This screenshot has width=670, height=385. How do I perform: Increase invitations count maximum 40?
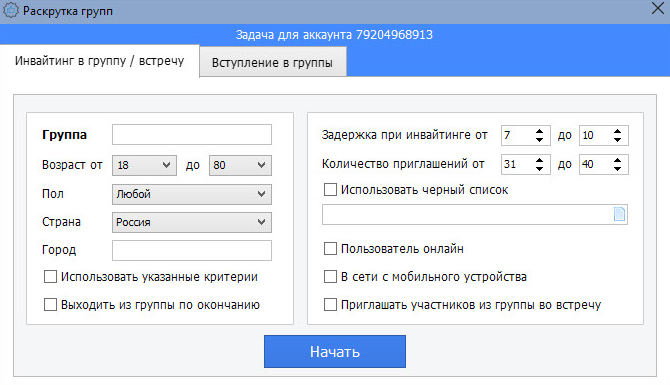coord(617,160)
